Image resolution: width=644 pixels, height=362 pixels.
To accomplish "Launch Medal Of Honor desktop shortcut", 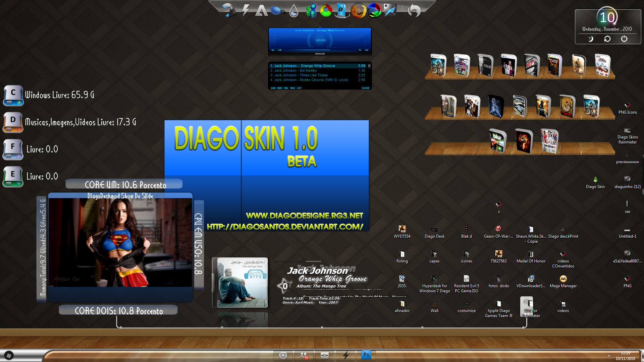I will [531, 254].
